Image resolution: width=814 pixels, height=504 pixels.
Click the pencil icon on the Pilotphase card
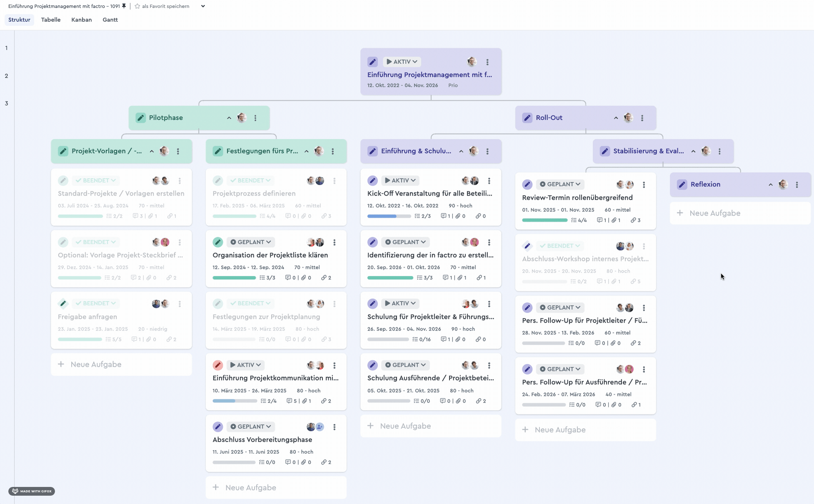(x=141, y=118)
